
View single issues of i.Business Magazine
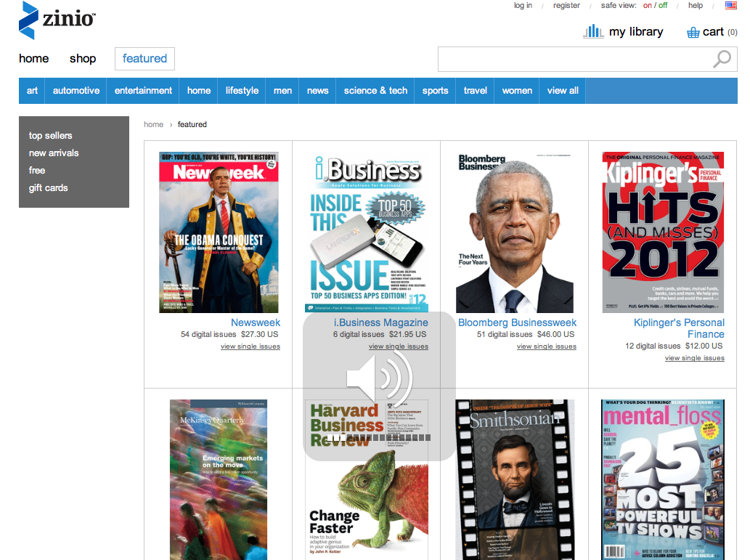[399, 346]
